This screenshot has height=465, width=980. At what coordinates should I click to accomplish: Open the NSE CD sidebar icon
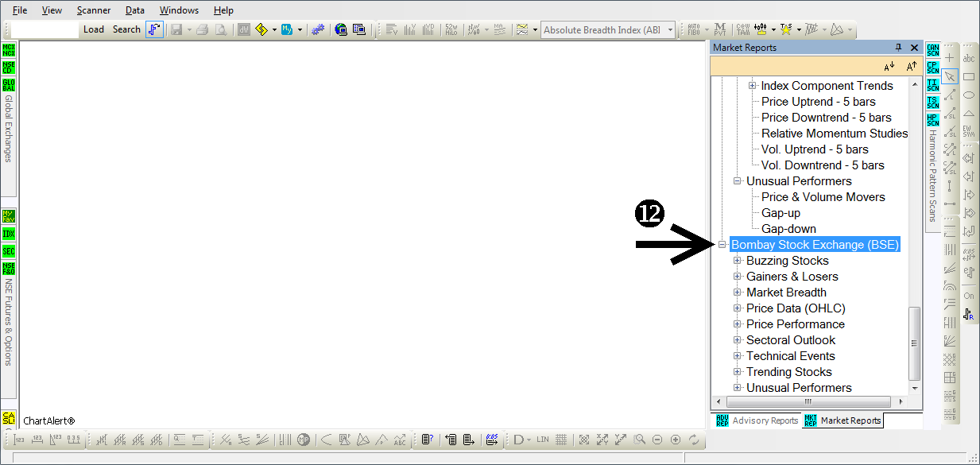(x=9, y=68)
